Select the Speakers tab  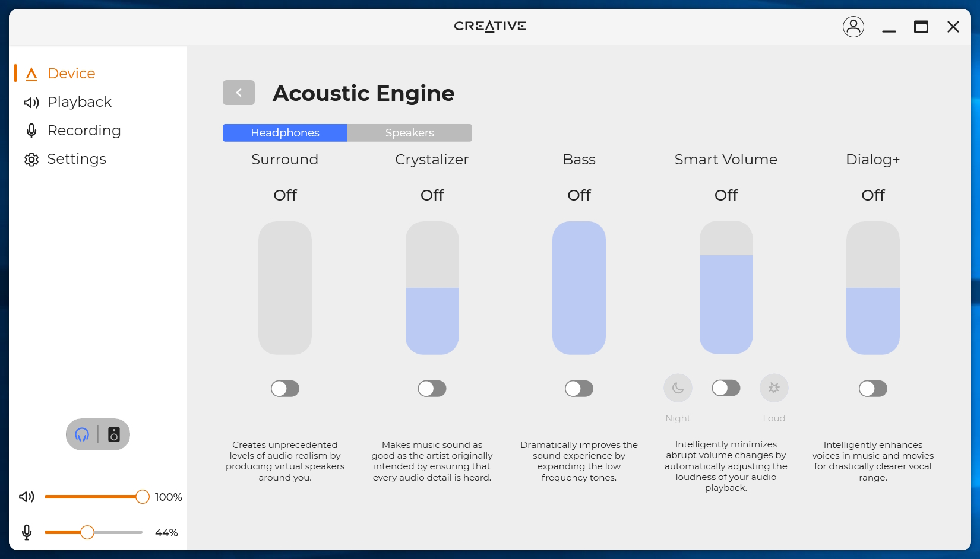coord(410,133)
